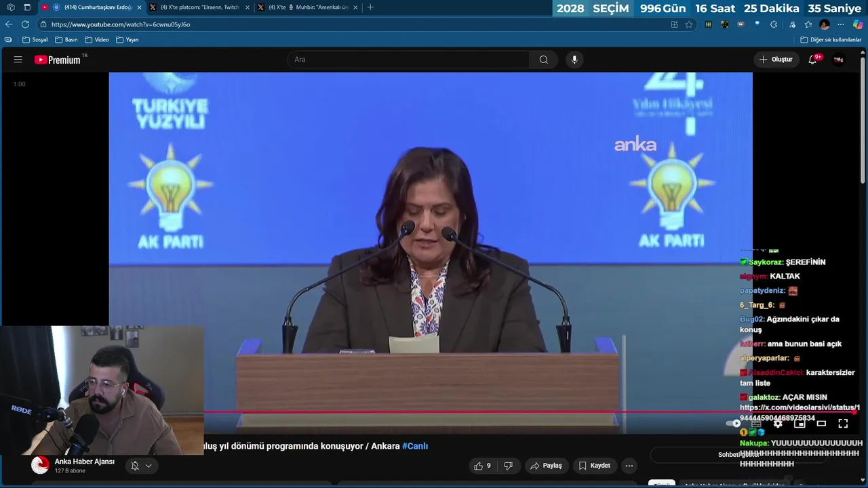
Task: Open Edge settings and more menu
Action: (x=841, y=24)
